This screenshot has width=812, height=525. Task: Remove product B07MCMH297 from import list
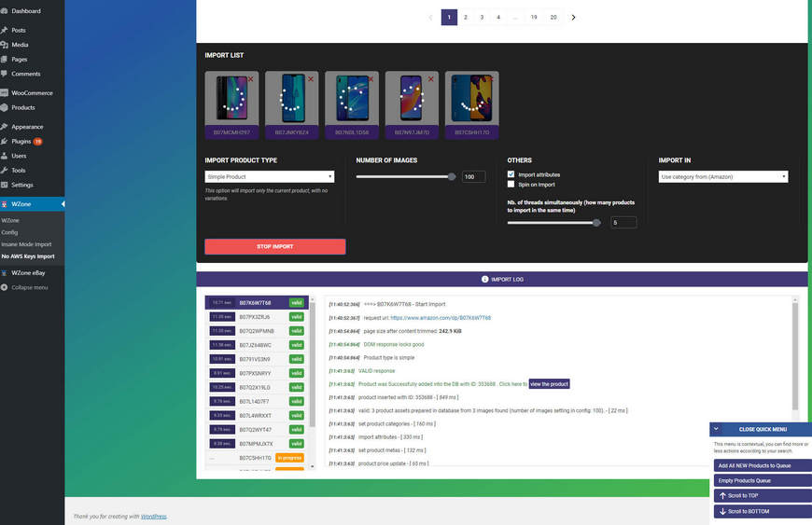251,80
